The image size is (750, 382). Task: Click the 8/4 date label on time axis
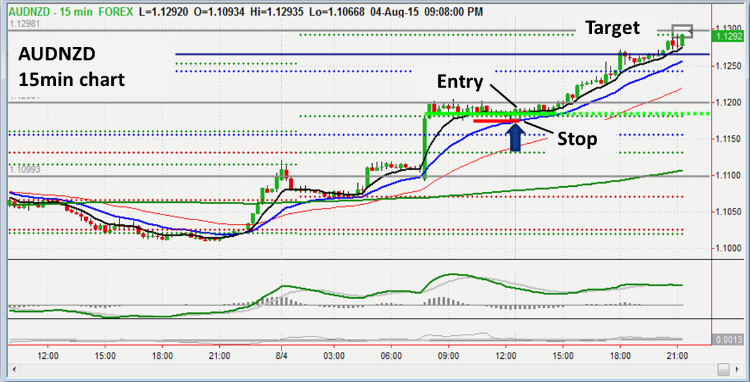tap(282, 356)
